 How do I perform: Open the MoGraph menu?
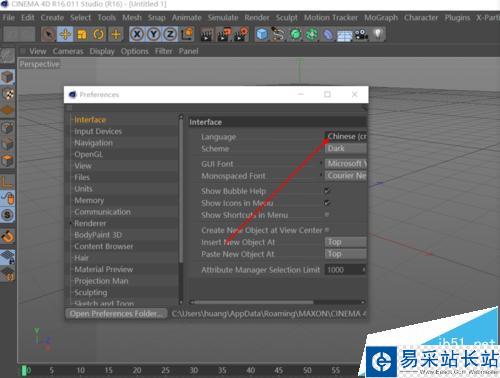381,17
